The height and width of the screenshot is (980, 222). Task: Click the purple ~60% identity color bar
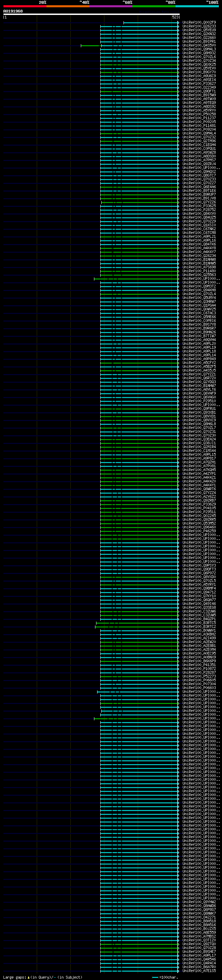[x=111, y=6]
